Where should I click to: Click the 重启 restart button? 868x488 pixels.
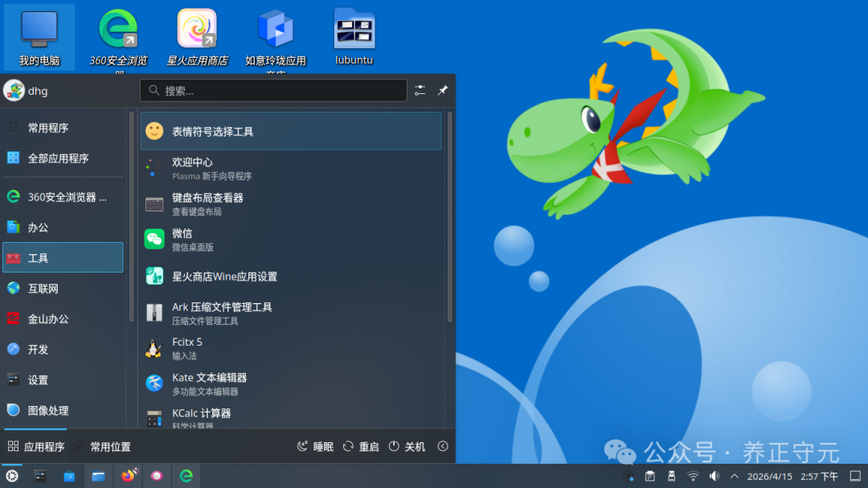pyautogui.click(x=361, y=446)
